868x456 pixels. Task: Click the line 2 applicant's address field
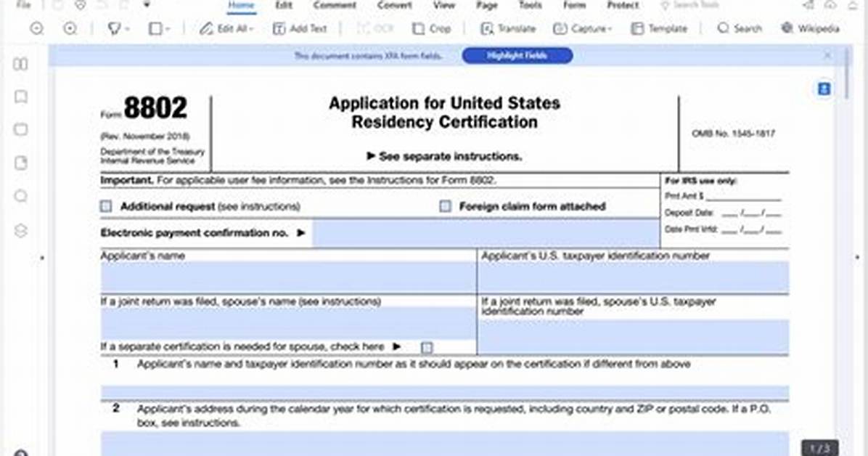tap(444, 444)
